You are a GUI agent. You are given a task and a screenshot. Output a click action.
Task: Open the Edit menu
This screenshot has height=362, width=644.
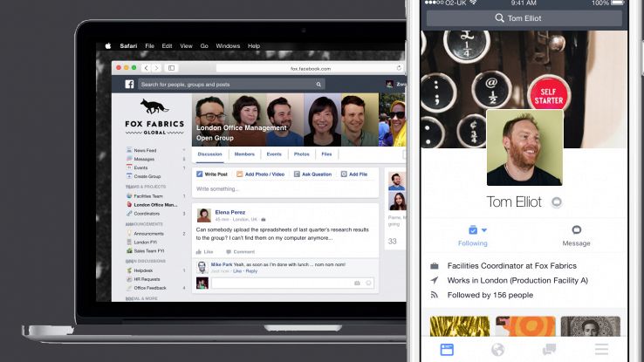tap(167, 46)
